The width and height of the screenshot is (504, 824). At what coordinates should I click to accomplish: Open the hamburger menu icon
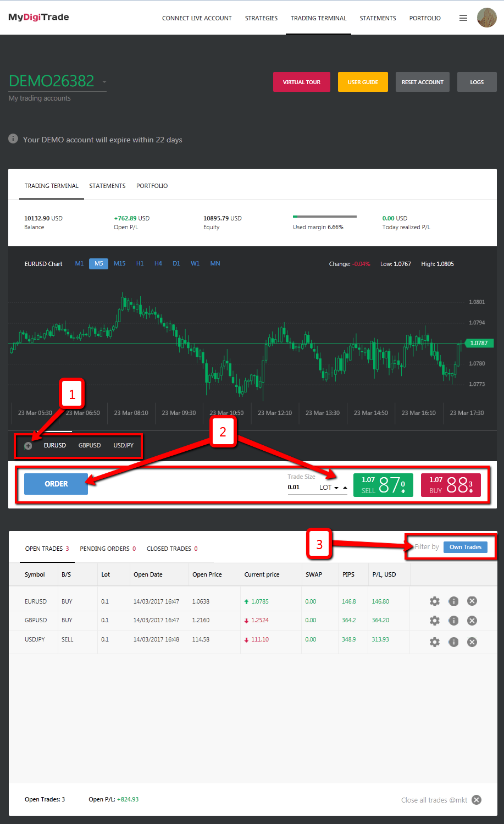coord(463,18)
